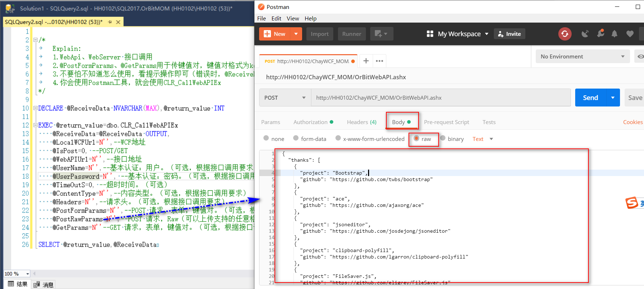This screenshot has height=289, width=644.
Task: Close the SQLQuery2.sql tab in SSMS
Action: pos(118,22)
